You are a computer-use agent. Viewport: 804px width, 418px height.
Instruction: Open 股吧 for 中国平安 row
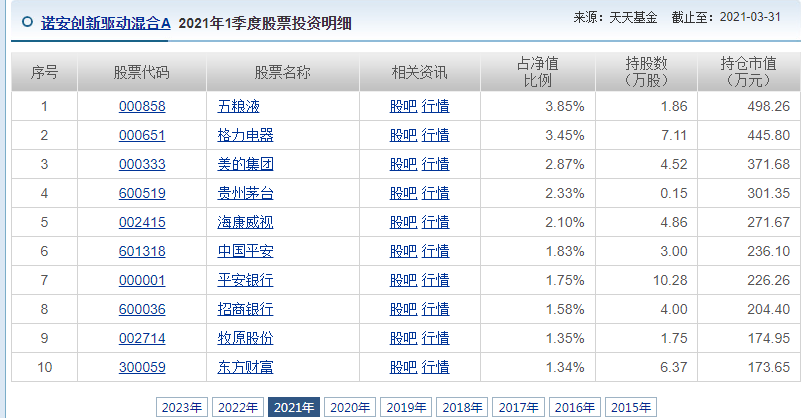coord(404,251)
